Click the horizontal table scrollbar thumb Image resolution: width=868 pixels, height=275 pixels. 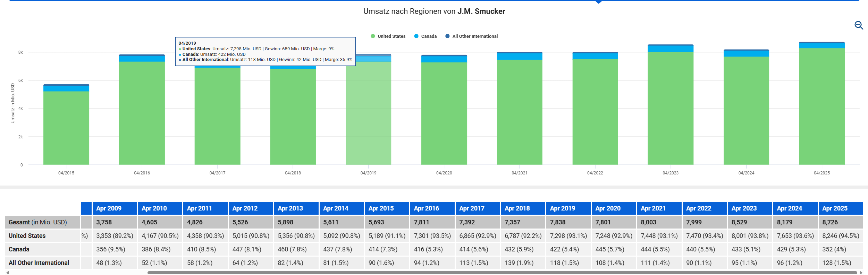pos(502,273)
